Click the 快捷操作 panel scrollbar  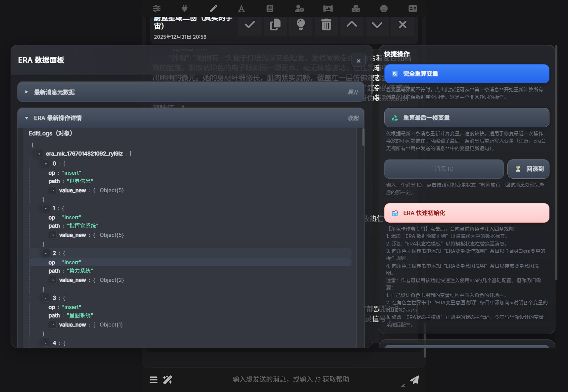click(556, 162)
